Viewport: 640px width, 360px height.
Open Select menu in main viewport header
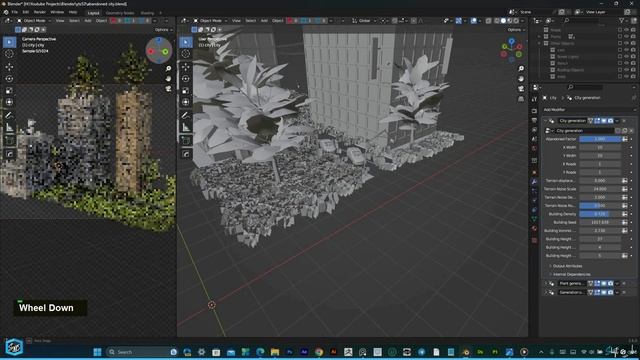250,20
